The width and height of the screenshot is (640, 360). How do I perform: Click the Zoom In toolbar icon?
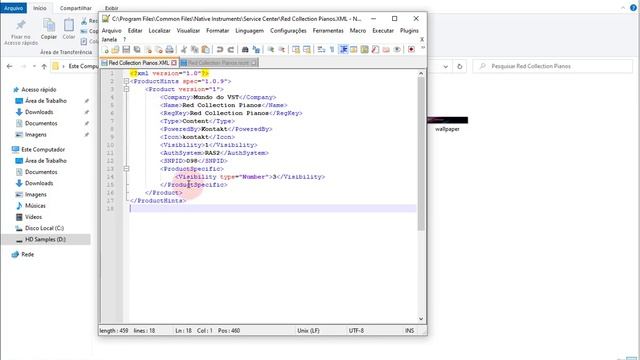271,50
